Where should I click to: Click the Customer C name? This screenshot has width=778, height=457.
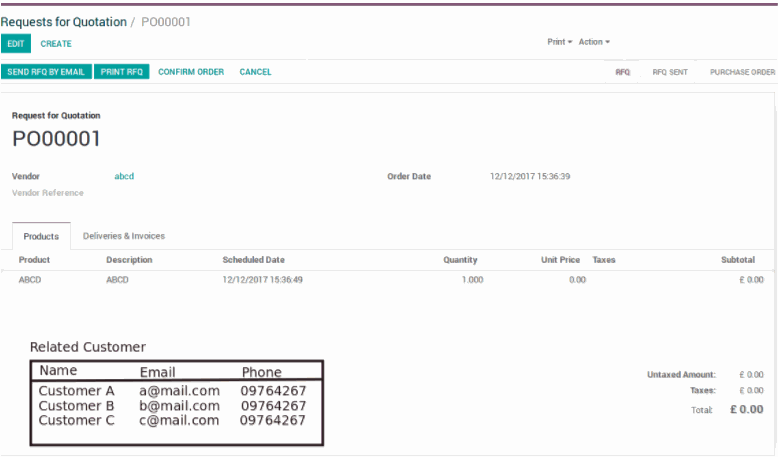(76, 420)
